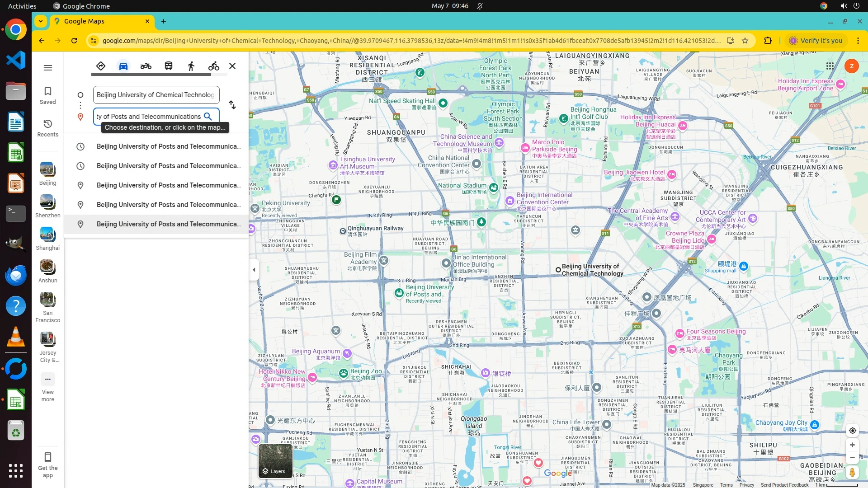Choose the Walking travel mode icon
Viewport: 868px width, 488px height.
coord(191,66)
